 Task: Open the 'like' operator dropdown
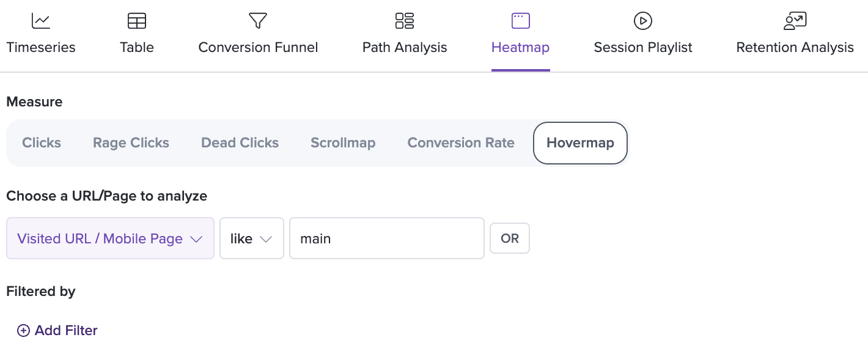(252, 238)
